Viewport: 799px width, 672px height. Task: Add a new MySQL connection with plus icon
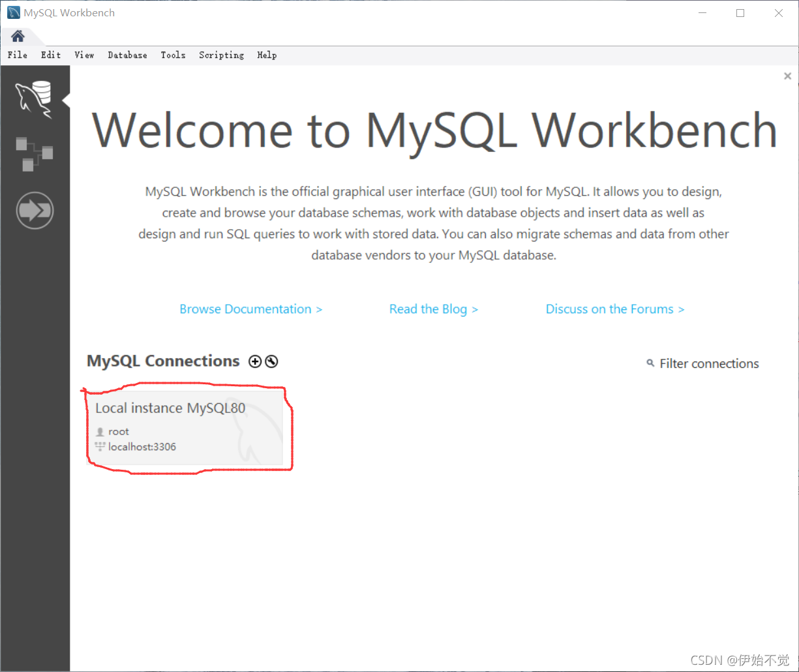(255, 361)
